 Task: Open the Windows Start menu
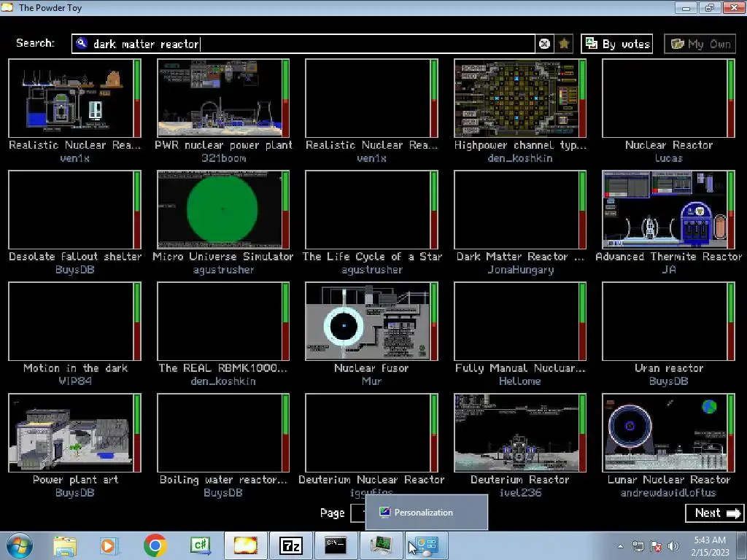coord(19,545)
